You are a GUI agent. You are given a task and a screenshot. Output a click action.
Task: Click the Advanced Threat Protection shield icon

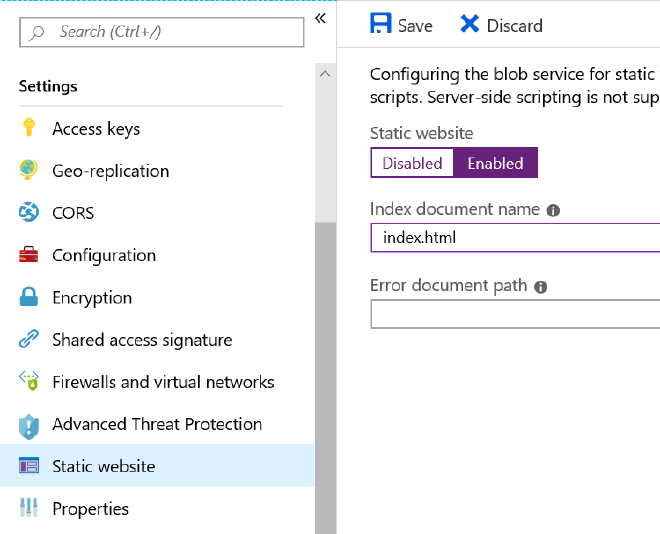point(29,425)
